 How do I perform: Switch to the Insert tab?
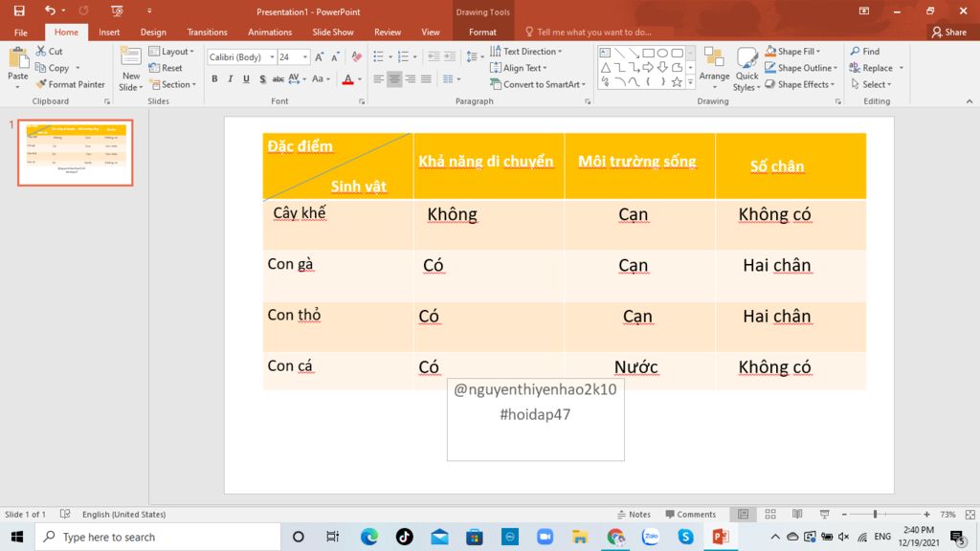click(x=109, y=32)
